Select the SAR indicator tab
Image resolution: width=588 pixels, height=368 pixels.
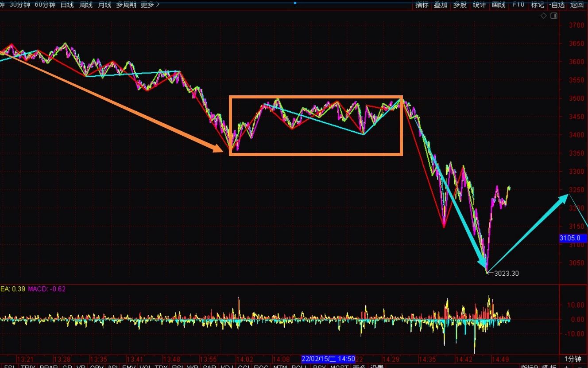click(209, 366)
